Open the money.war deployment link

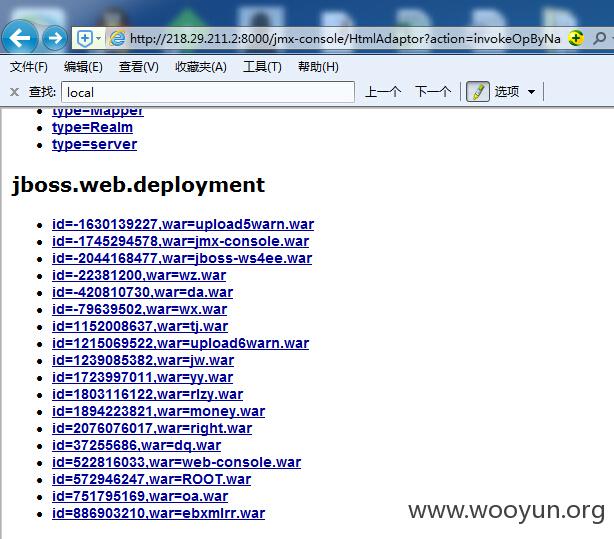(x=159, y=412)
